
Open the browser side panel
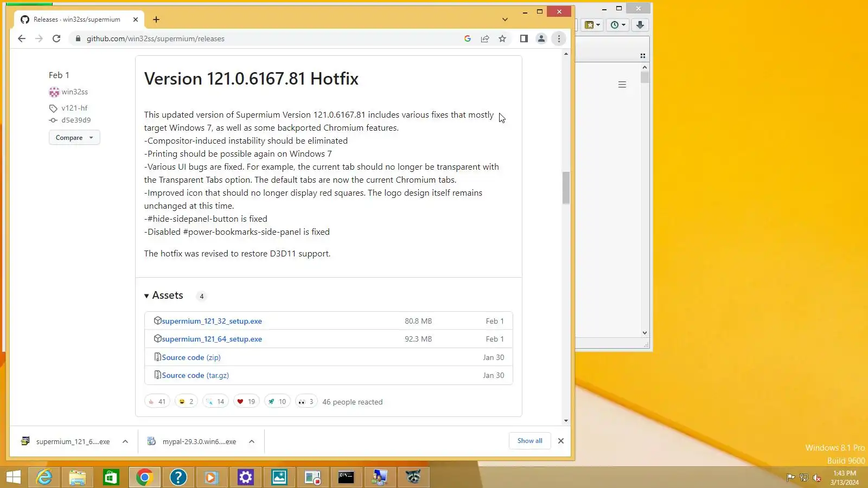point(524,38)
